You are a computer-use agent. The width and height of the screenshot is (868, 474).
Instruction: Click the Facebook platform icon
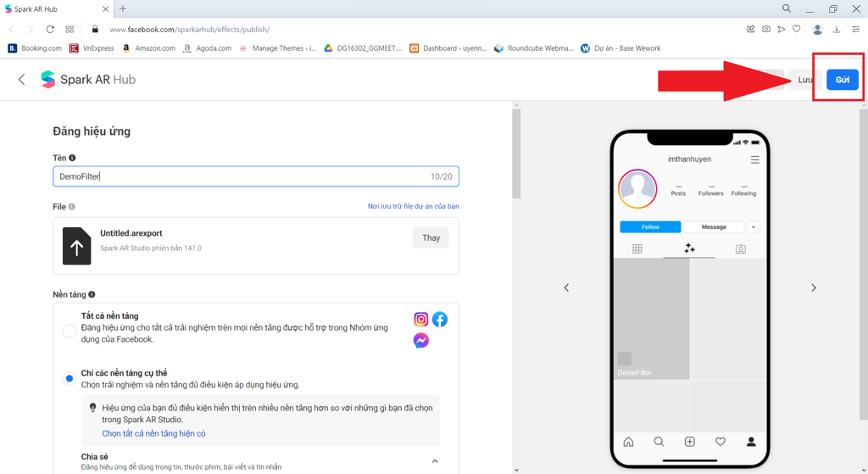point(440,320)
